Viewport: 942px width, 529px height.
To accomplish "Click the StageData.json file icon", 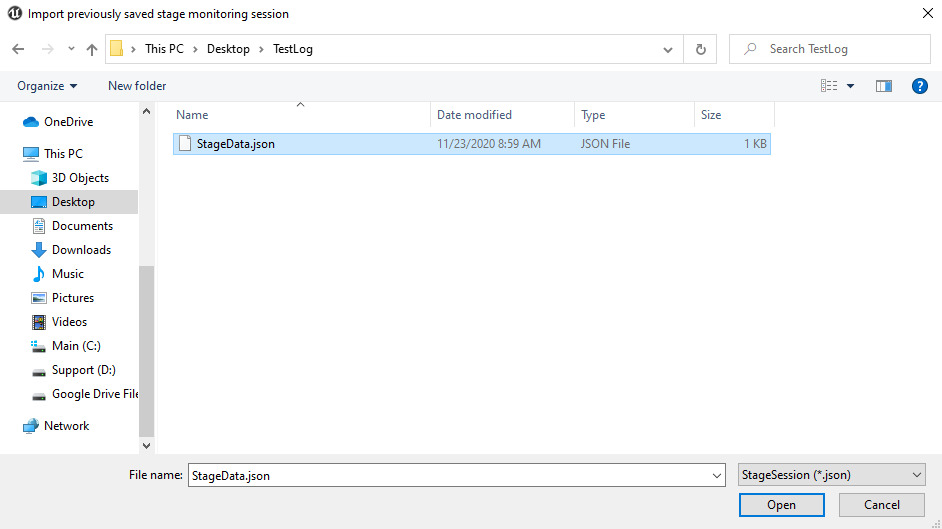I will pos(185,144).
